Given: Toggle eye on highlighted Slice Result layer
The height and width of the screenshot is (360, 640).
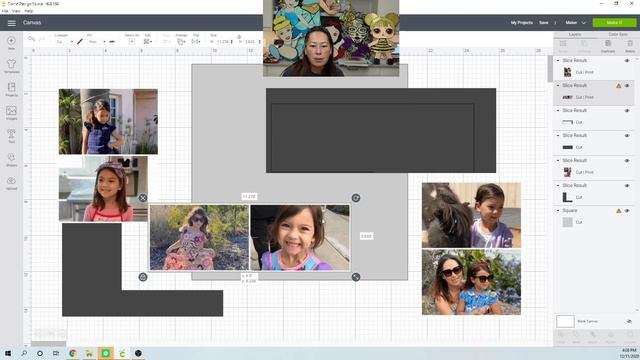Looking at the screenshot, I should (x=627, y=86).
